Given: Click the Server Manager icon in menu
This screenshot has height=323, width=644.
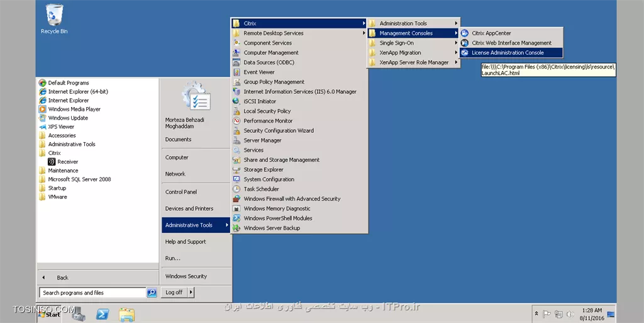Looking at the screenshot, I should click(236, 140).
